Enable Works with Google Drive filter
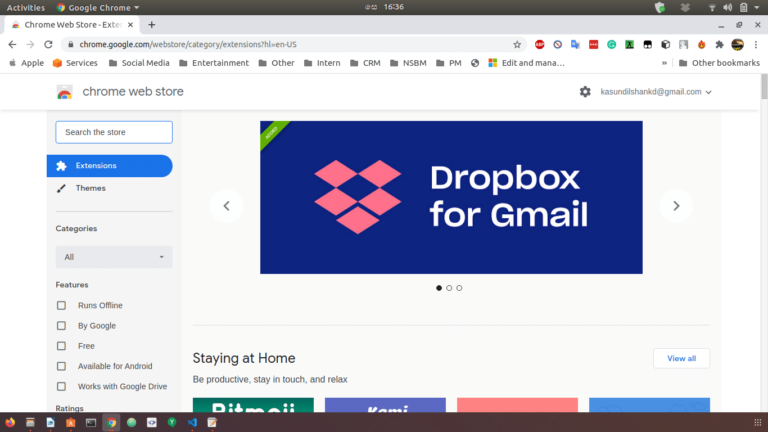Image resolution: width=768 pixels, height=432 pixels. point(61,386)
